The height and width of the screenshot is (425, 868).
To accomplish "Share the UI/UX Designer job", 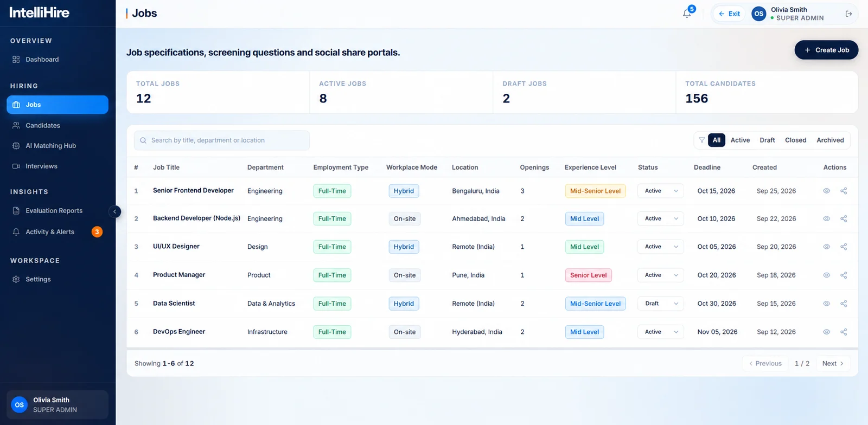I will point(844,247).
